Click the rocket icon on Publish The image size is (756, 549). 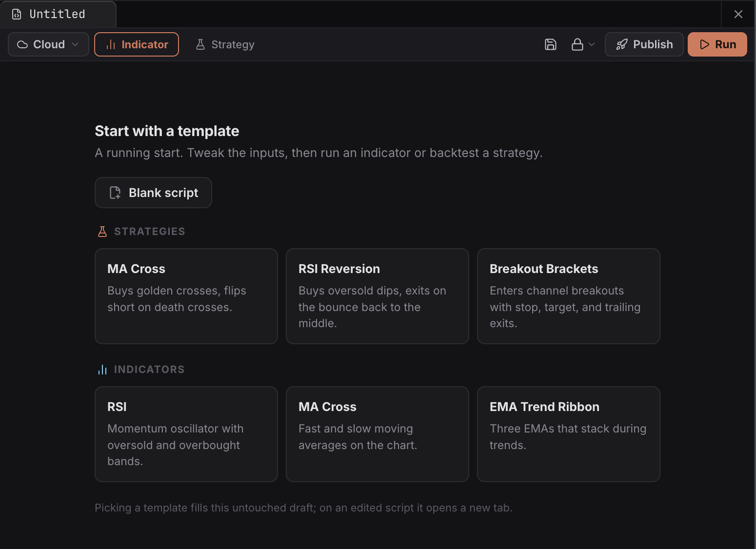click(x=622, y=44)
